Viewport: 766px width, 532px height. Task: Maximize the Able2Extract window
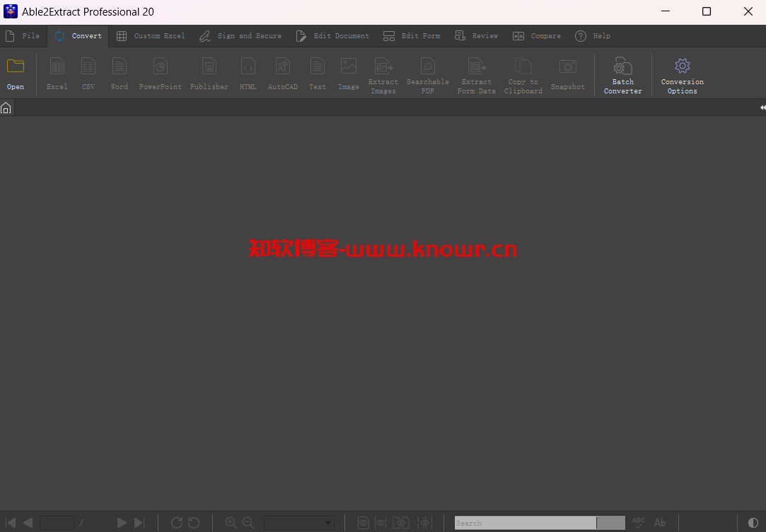707,11
